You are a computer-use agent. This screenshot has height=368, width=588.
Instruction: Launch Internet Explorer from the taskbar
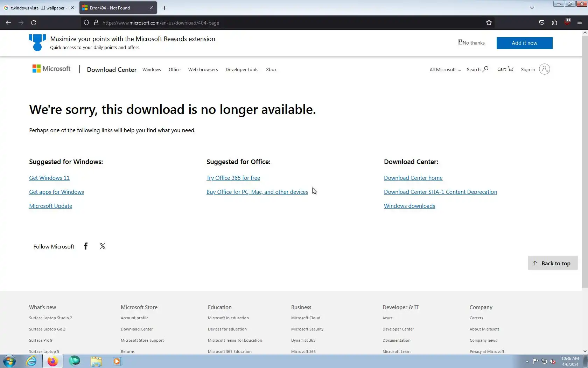31,361
